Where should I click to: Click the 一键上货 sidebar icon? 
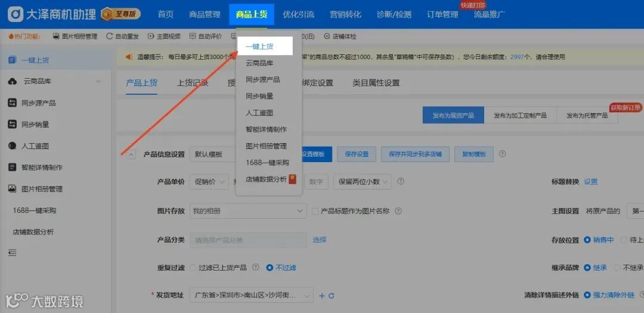point(13,60)
